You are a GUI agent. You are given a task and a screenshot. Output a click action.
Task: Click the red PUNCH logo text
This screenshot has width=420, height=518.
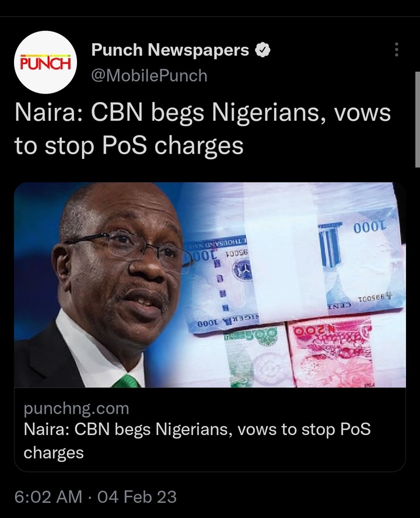(45, 62)
